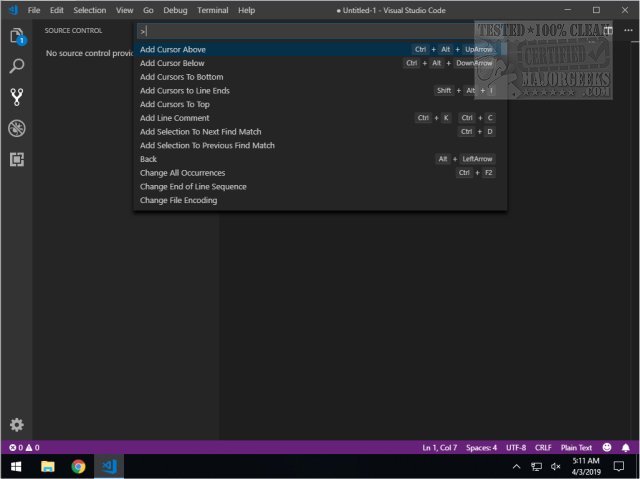Image resolution: width=640 pixels, height=479 pixels.
Task: Click the Visual Studio Code taskbar icon
Action: click(109, 466)
